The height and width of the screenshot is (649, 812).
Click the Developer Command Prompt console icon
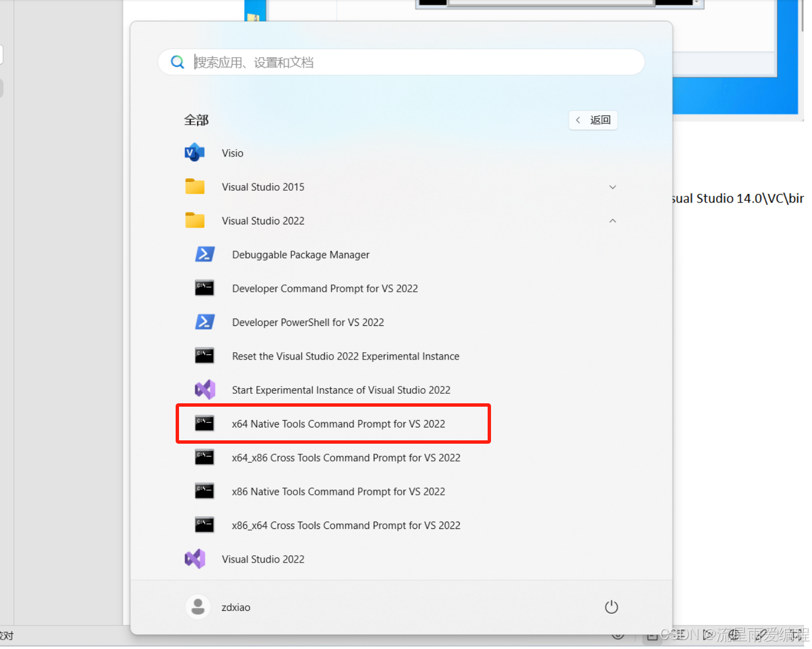204,288
